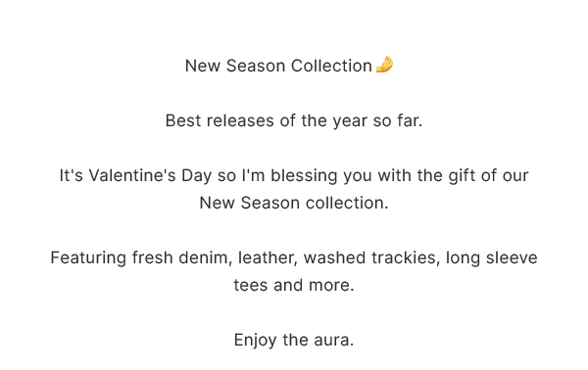
Task: Click the "New Season Collection" heading text
Action: (278, 66)
